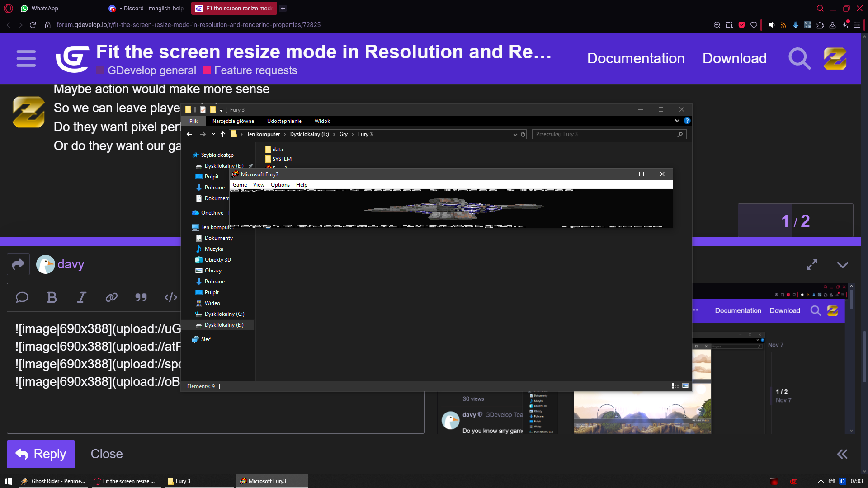This screenshot has height=488, width=868.
Task: Open the Documentation link in header
Action: (x=636, y=58)
